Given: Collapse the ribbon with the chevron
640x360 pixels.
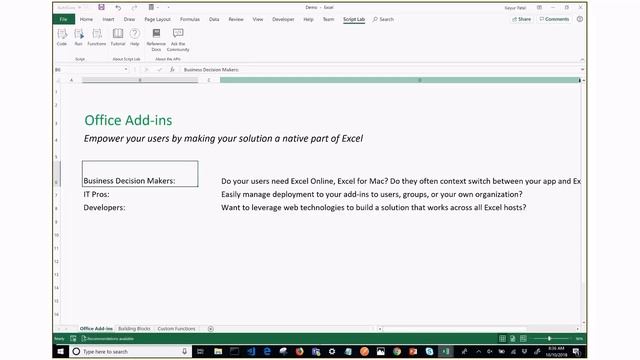Looking at the screenshot, I should [582, 60].
